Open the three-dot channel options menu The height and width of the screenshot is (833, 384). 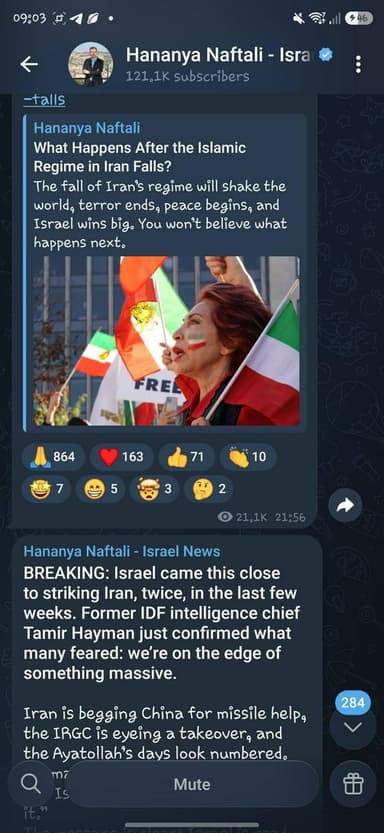[359, 64]
